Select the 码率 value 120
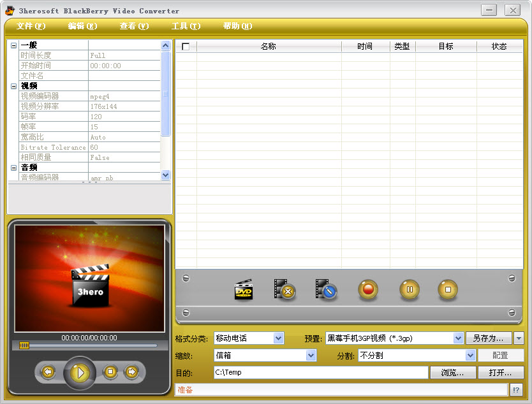Image resolution: width=532 pixels, height=404 pixels. pos(124,117)
